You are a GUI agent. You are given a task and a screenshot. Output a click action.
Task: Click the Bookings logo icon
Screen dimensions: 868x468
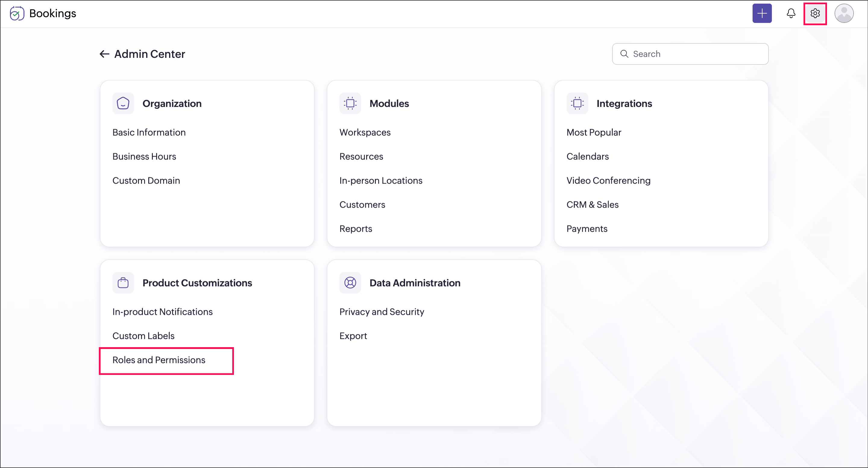tap(17, 14)
